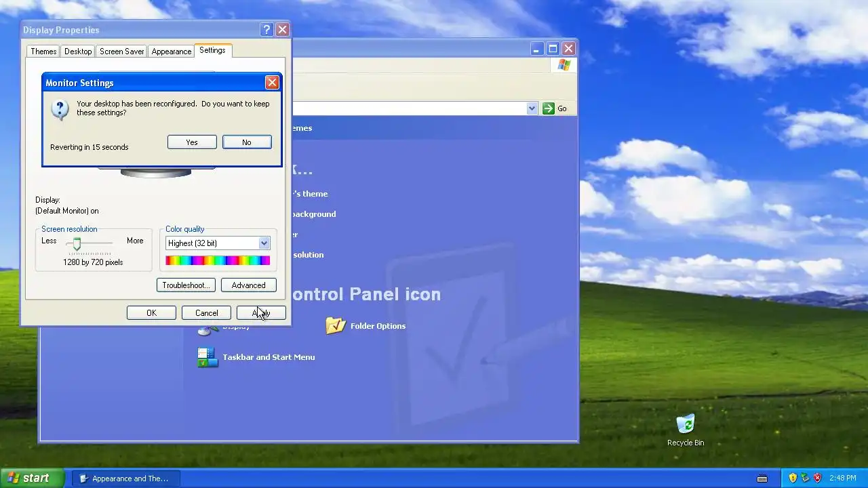Open the Folder Options icon

point(336,325)
